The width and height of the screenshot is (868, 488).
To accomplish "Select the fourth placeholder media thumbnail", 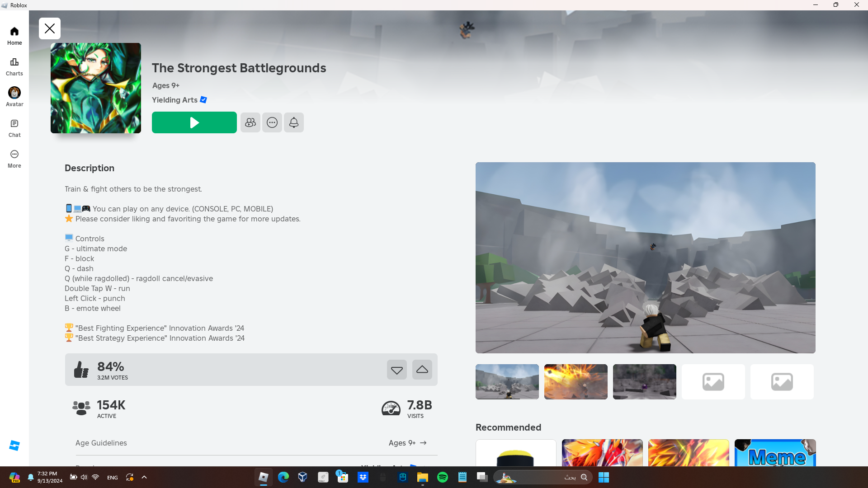I will pos(713,382).
